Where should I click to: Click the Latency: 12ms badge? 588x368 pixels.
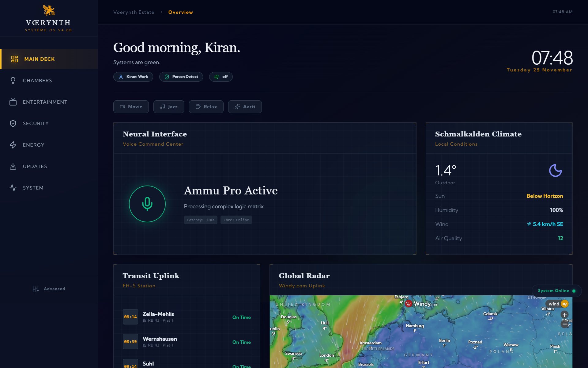[201, 220]
